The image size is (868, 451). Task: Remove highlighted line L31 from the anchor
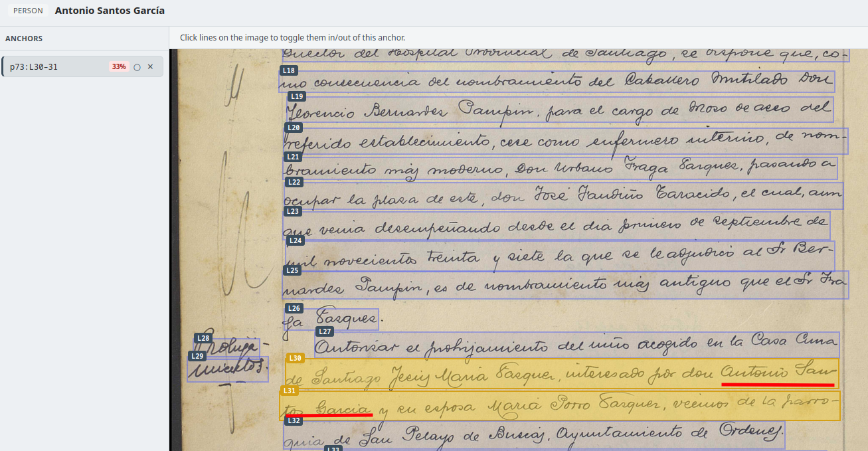point(560,405)
